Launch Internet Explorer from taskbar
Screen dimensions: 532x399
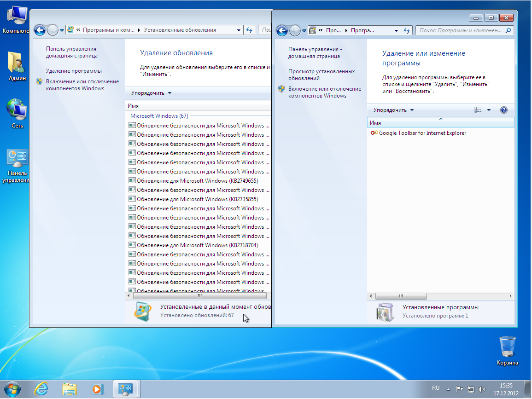[41, 389]
